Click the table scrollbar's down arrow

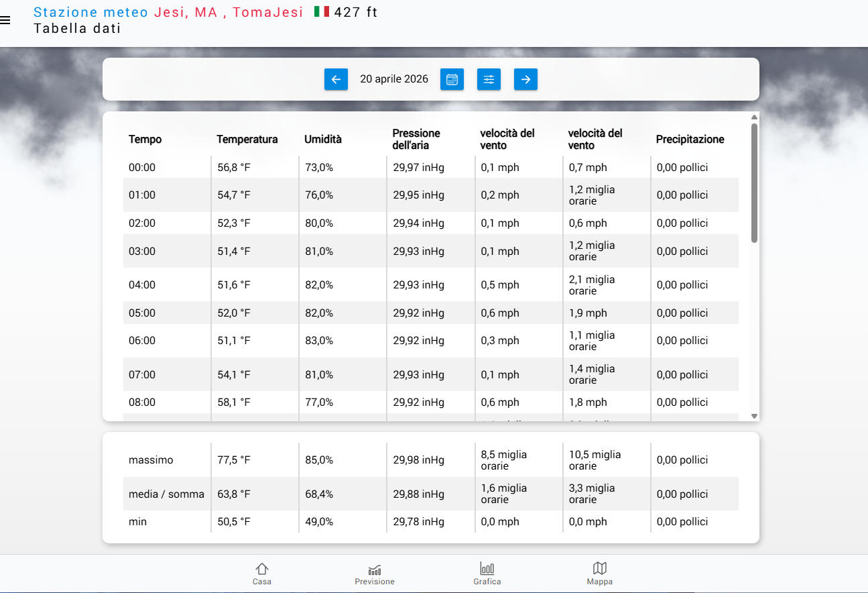pyautogui.click(x=754, y=416)
